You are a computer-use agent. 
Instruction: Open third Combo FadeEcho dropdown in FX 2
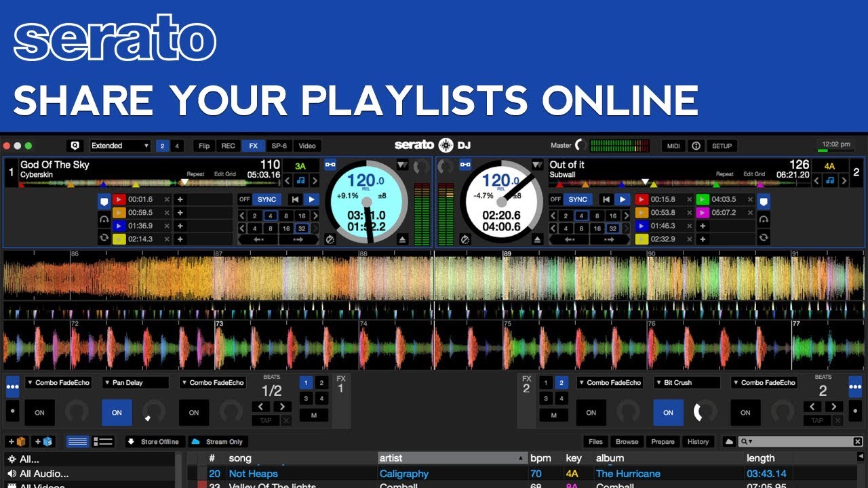(x=765, y=383)
